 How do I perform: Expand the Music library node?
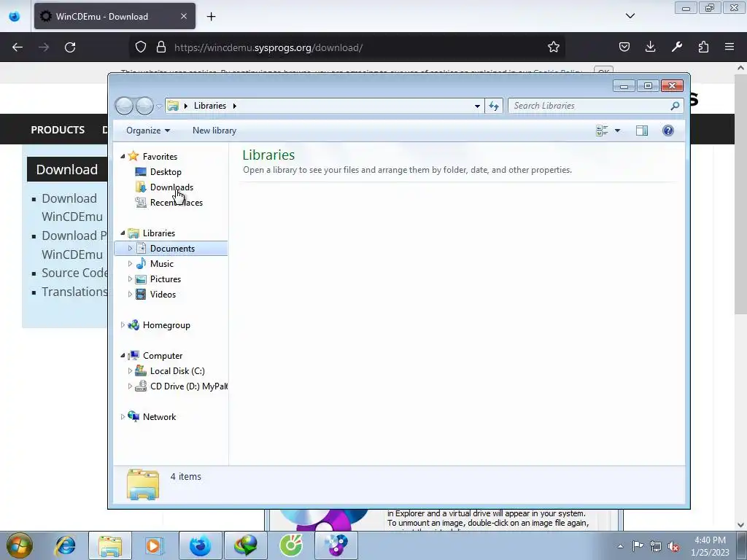click(x=130, y=264)
